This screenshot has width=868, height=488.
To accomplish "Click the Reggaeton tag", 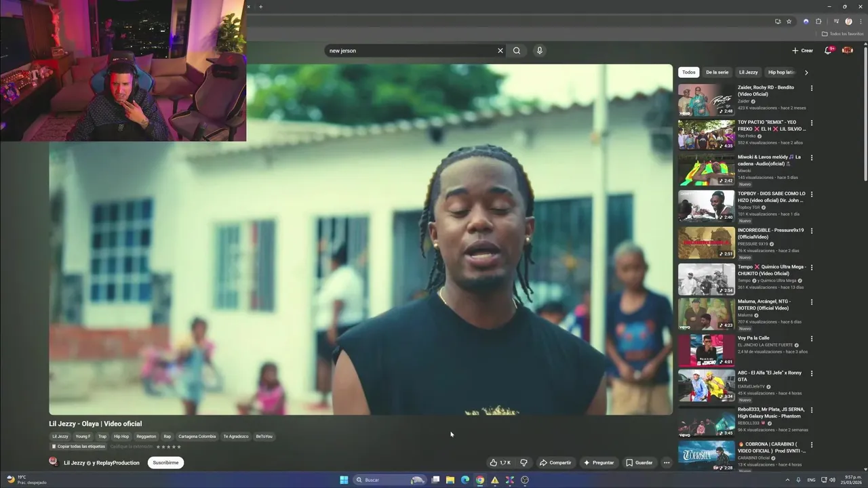I will point(146,436).
